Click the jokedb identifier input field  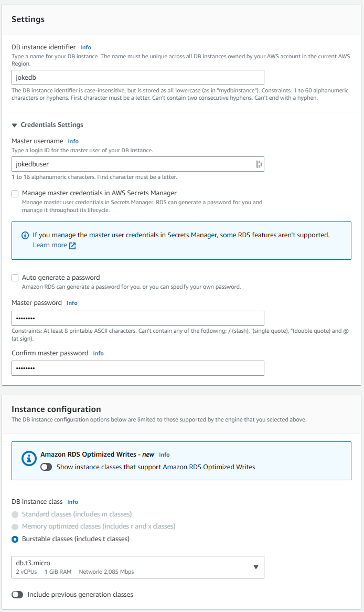pyautogui.click(x=137, y=78)
